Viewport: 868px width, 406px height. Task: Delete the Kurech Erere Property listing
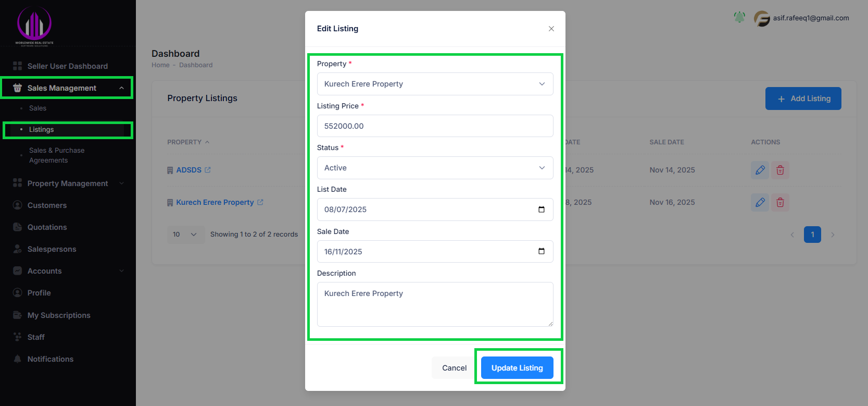pos(780,202)
